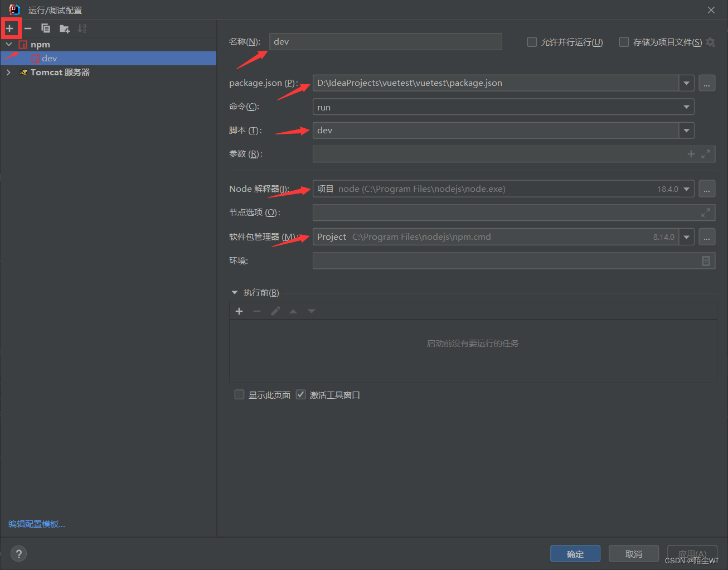The height and width of the screenshot is (570, 728).
Task: Open the scripts dropdown showing dev
Action: 686,131
